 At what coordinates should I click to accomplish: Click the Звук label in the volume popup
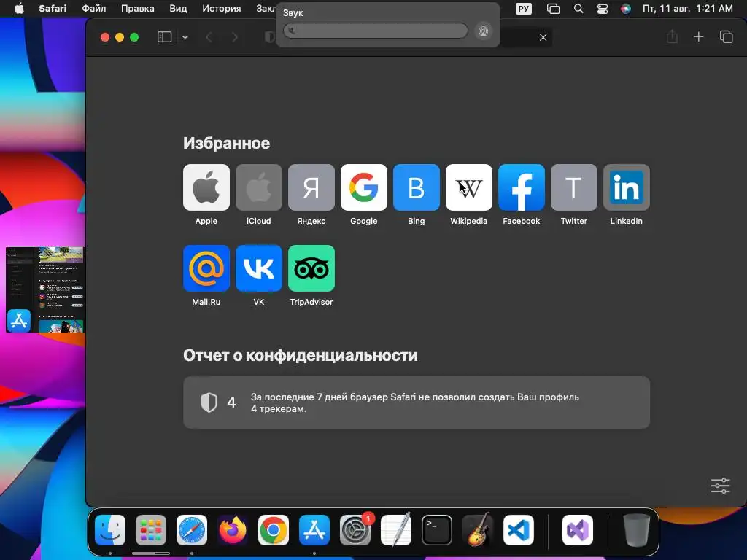click(293, 13)
